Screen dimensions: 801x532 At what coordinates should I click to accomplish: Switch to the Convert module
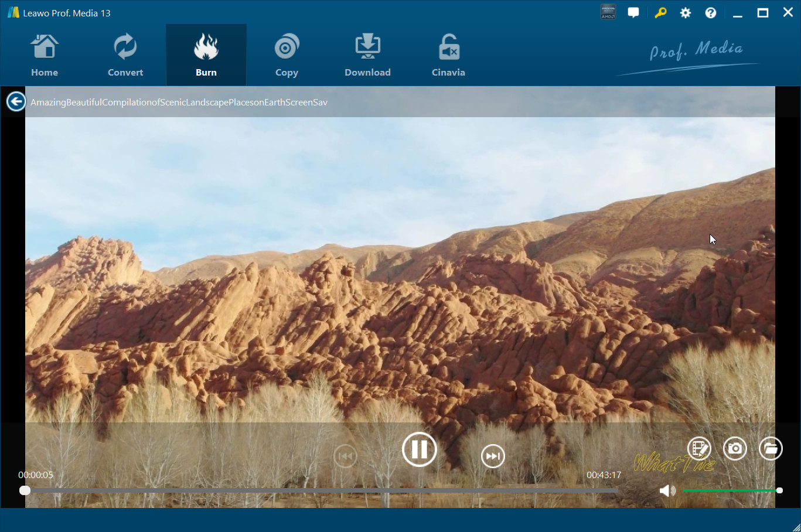click(x=125, y=56)
